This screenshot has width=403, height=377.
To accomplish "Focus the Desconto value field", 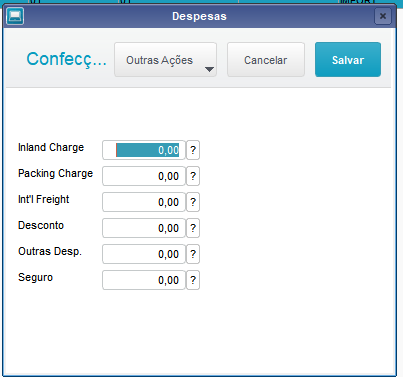I will (x=144, y=228).
